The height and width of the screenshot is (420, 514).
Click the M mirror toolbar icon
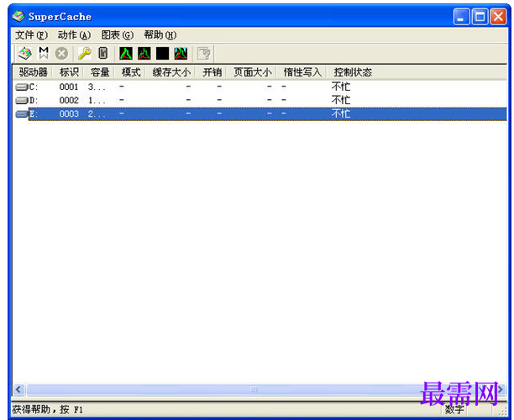coord(44,53)
